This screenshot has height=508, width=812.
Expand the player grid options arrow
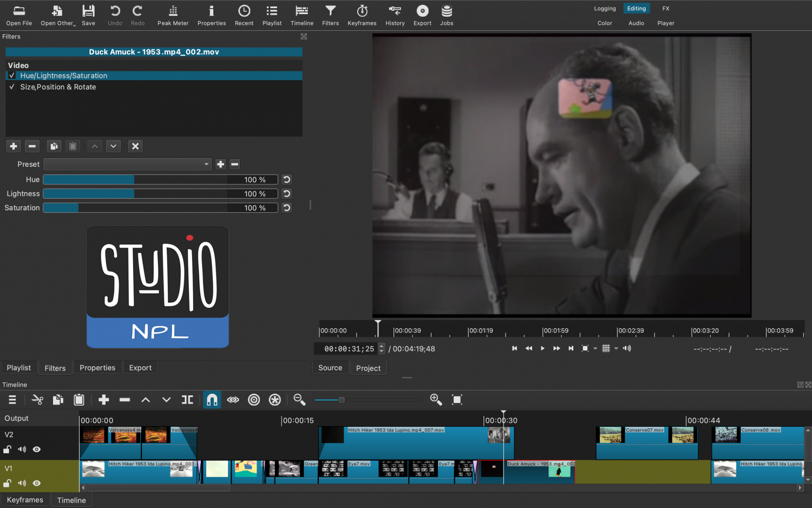[x=616, y=349]
